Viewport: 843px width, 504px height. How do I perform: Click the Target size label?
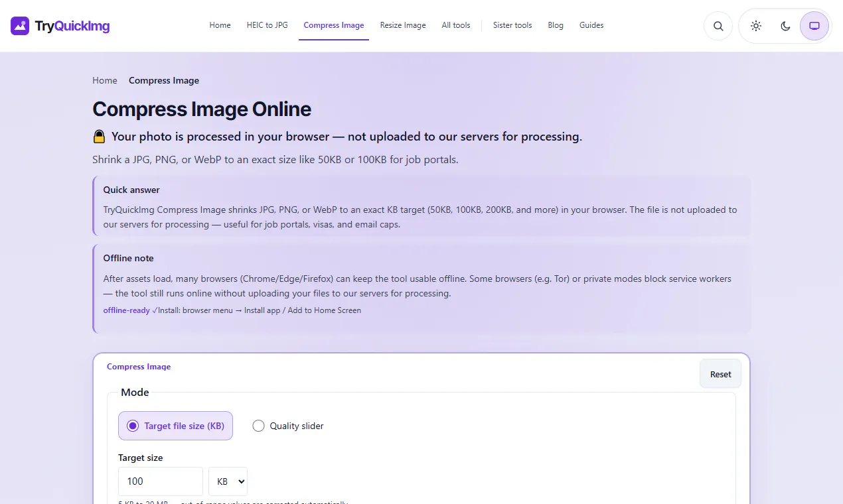coord(140,458)
